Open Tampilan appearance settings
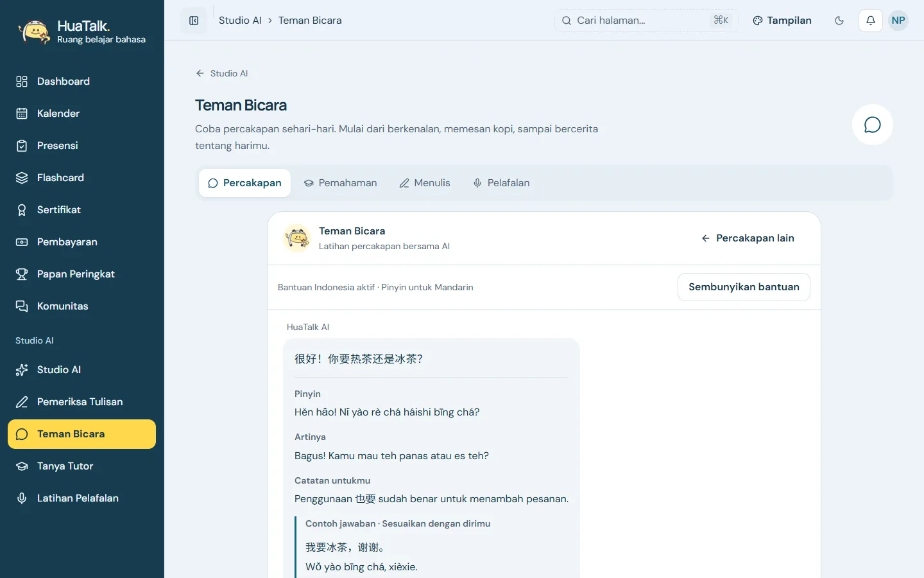Screen dimensions: 924x578 [782, 21]
